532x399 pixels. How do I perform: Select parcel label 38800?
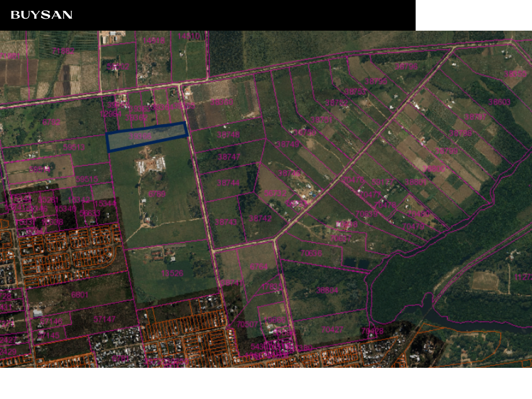tap(434, 169)
